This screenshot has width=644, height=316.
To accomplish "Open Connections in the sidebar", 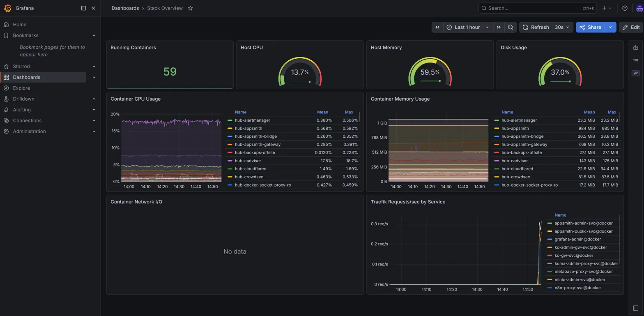I will tap(27, 120).
